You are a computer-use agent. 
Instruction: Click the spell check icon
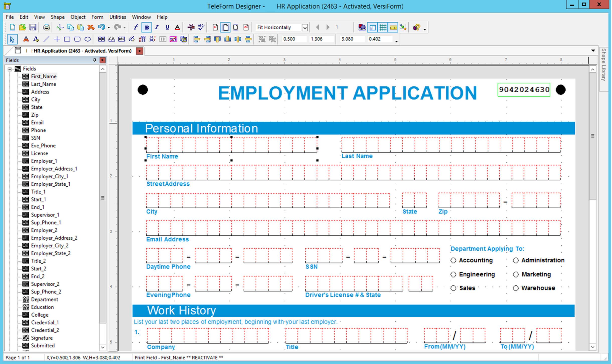click(201, 27)
